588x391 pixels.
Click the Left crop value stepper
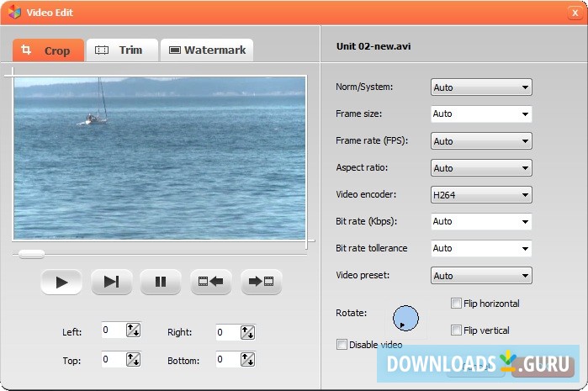(x=133, y=330)
